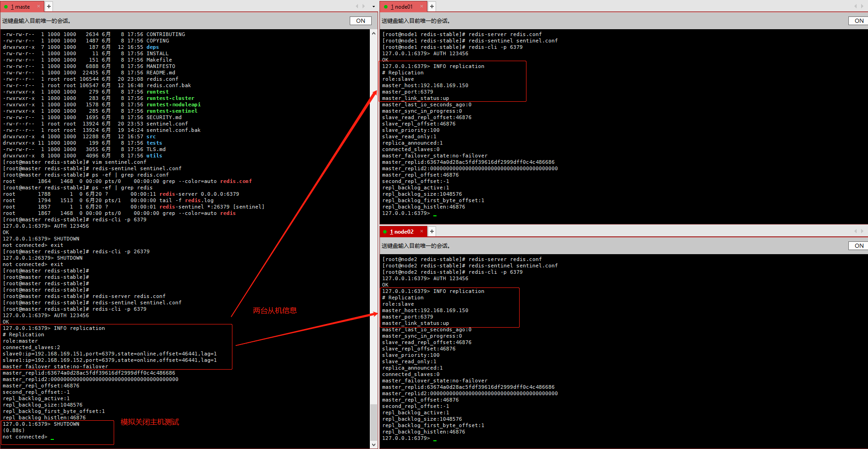Add a new tab next to maste tab
868x449 pixels.
(x=49, y=6)
